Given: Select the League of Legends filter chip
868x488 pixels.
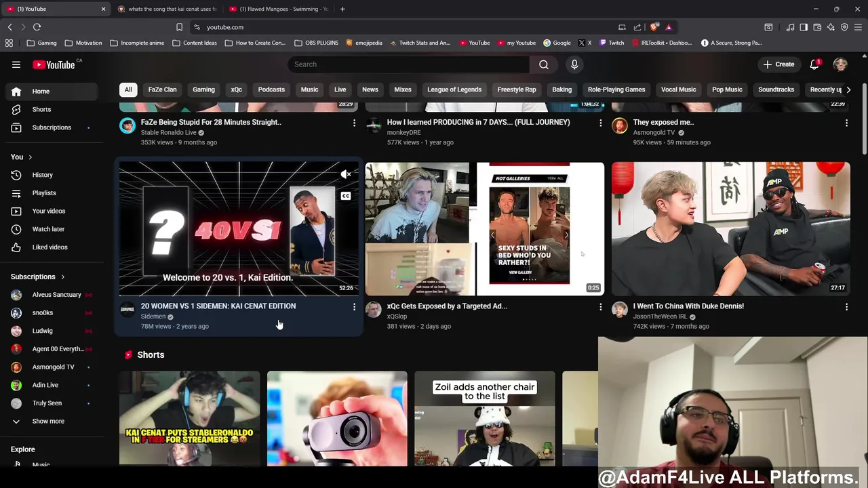Looking at the screenshot, I should pos(454,89).
